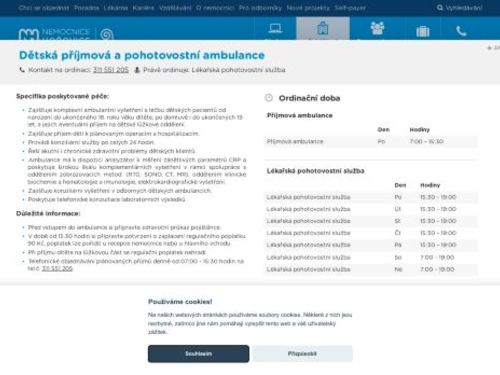Open the 'O nemocnici' top menu item
The image size is (500, 375).
coord(215,8)
